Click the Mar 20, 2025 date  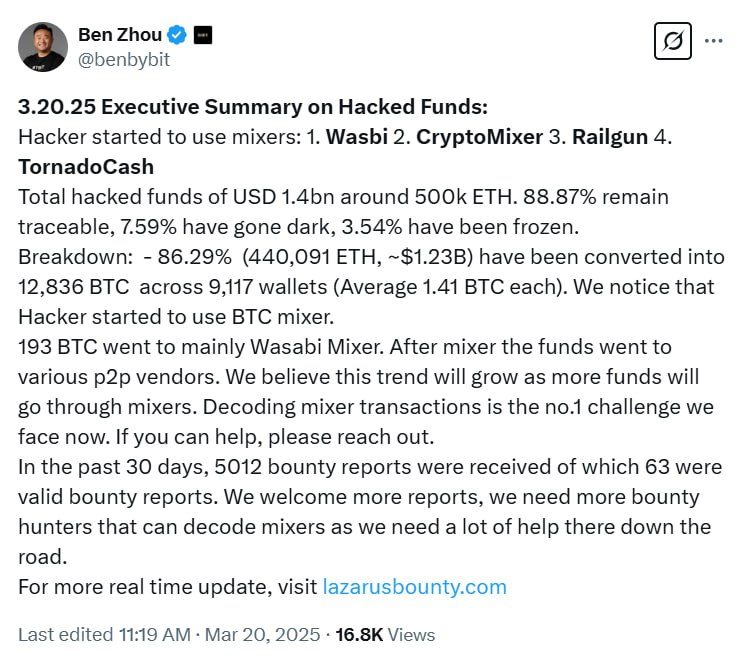point(262,635)
